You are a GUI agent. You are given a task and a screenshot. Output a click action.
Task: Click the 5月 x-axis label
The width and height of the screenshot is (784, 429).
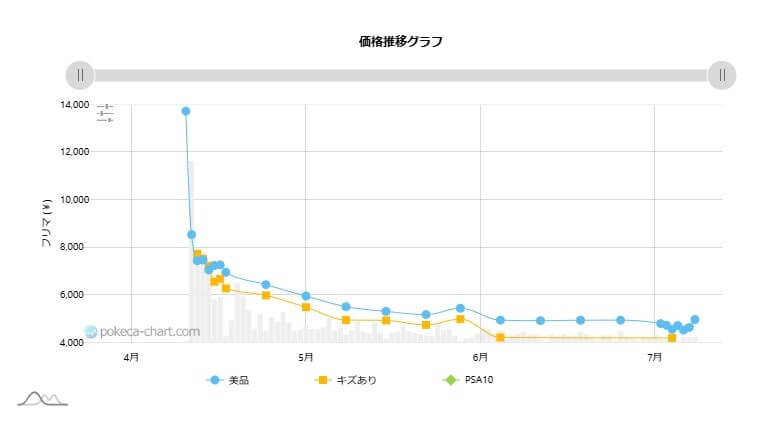tap(306, 357)
